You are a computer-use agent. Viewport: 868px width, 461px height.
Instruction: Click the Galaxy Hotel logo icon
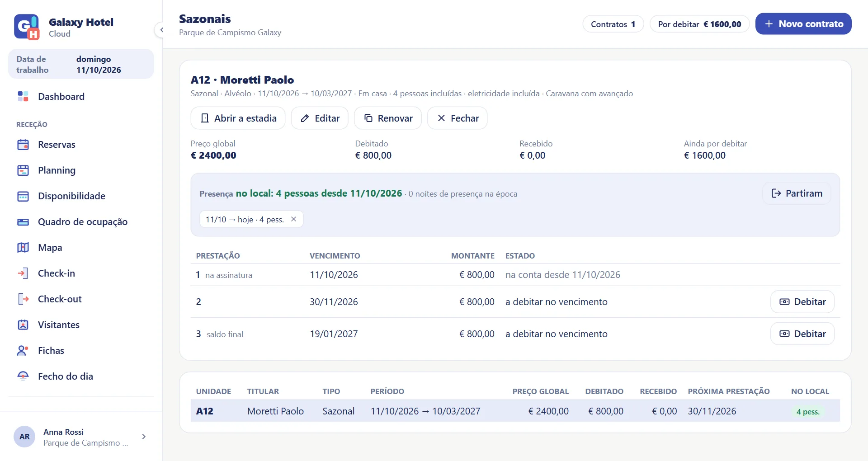click(27, 27)
